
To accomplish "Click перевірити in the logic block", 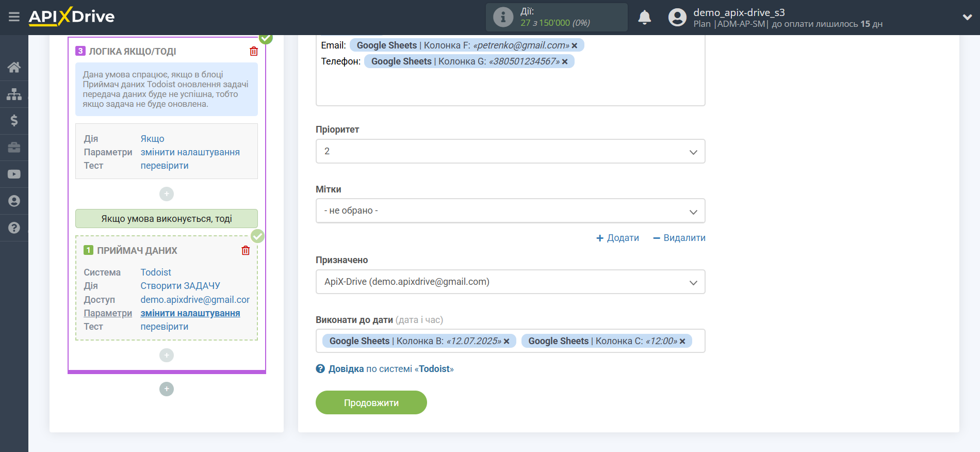I will 165,166.
